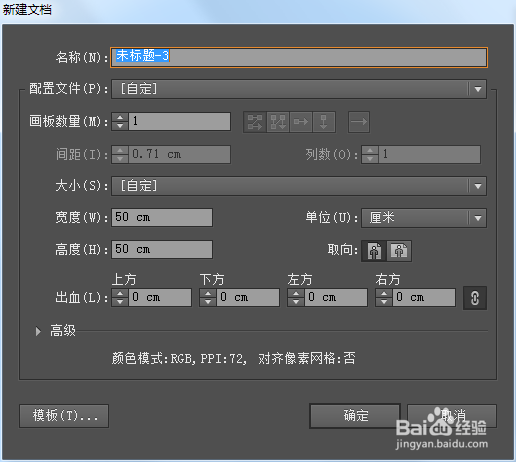Viewport: 516px width, 462px height.
Task: Click the 列数 columns field
Action: (429, 154)
